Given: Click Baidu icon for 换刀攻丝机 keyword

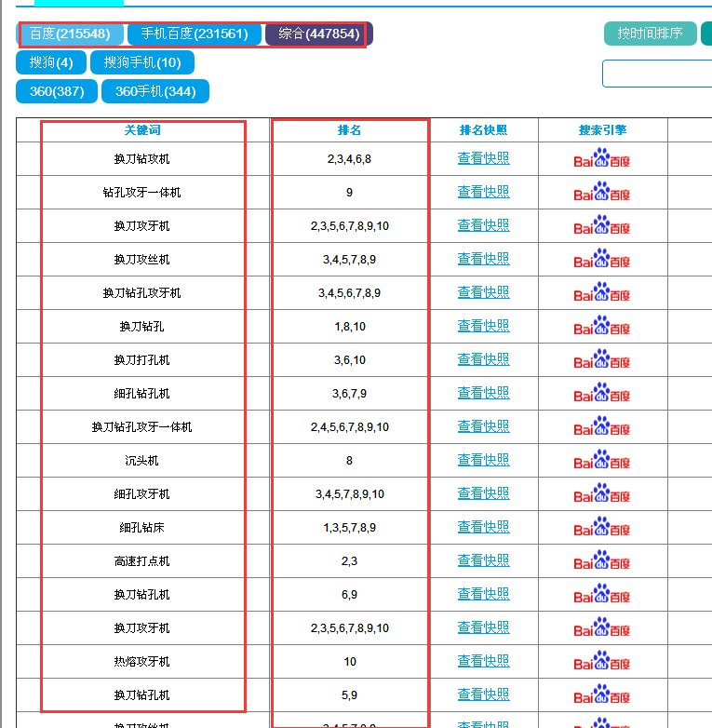Looking at the screenshot, I should tap(602, 260).
